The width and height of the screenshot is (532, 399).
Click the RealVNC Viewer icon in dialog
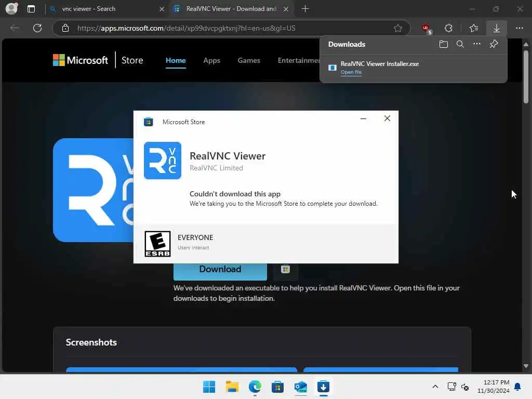(x=163, y=161)
